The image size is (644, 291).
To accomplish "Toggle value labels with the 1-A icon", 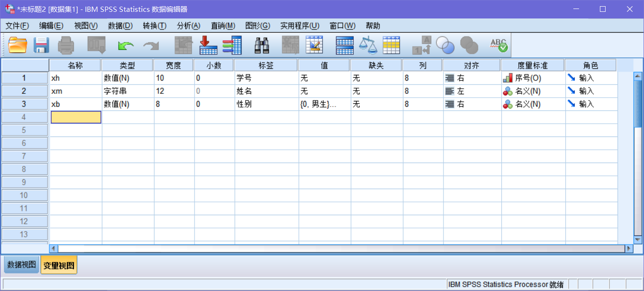I will (422, 45).
